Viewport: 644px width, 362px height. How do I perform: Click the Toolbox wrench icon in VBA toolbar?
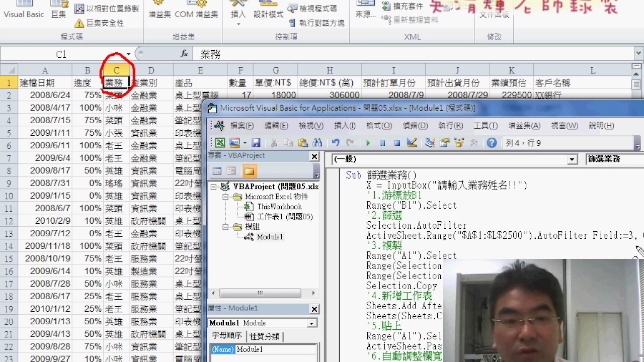(473, 143)
